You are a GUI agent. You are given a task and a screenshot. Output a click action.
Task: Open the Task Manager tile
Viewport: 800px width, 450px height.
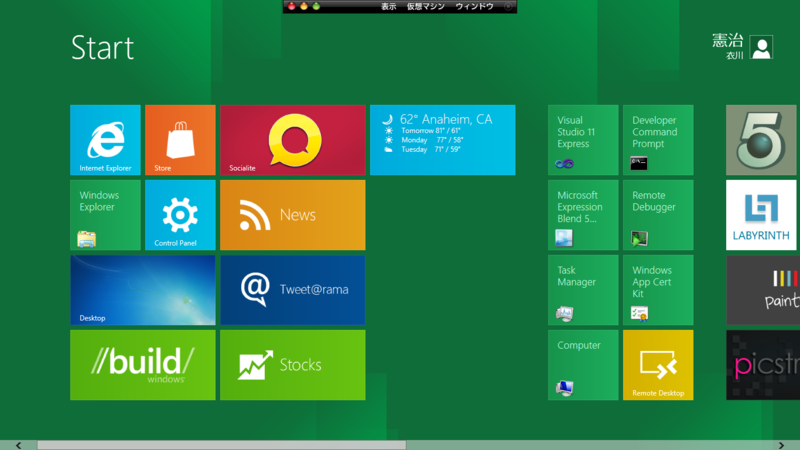(x=583, y=290)
